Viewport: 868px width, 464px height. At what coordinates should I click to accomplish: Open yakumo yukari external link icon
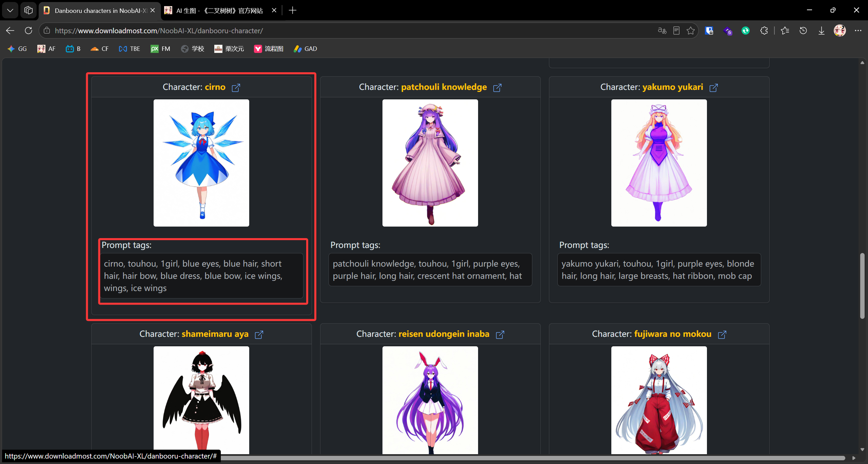pos(714,88)
